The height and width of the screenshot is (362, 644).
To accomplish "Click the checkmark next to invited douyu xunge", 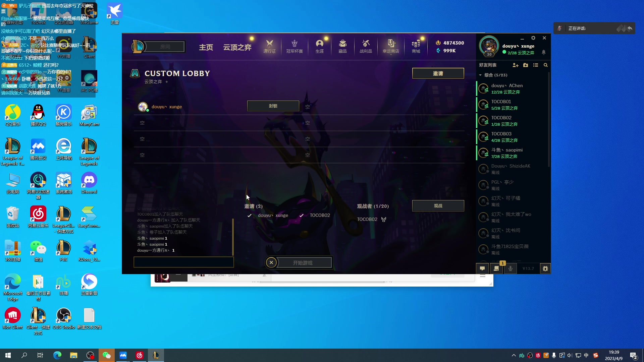I will pos(249,216).
